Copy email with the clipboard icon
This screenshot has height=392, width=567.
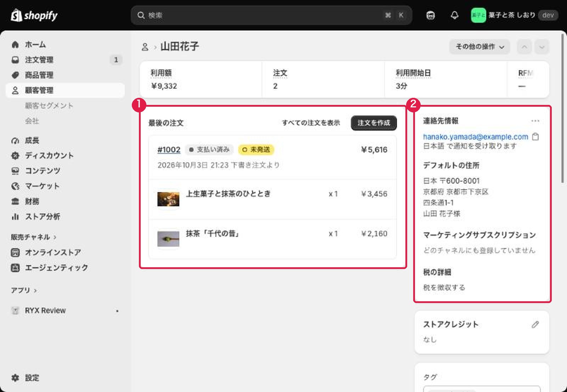pyautogui.click(x=535, y=137)
